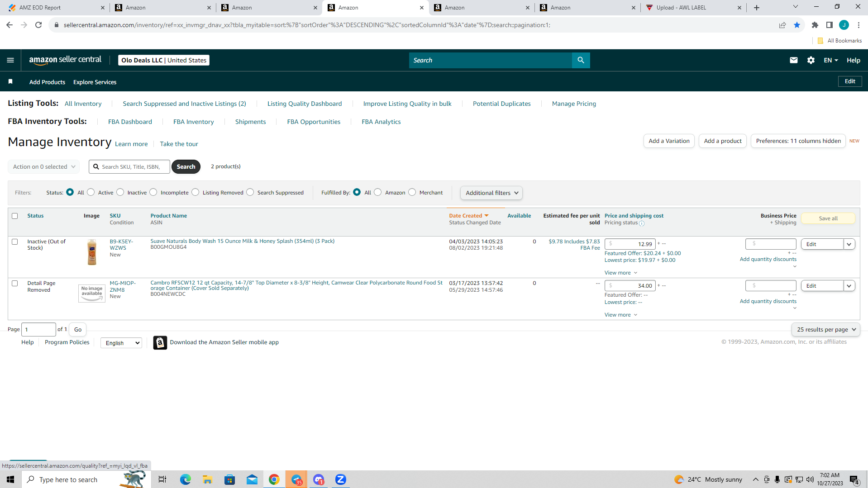Viewport: 868px width, 488px height.
Task: Open the Suave Naturals Body Wash product link
Action: click(243, 241)
